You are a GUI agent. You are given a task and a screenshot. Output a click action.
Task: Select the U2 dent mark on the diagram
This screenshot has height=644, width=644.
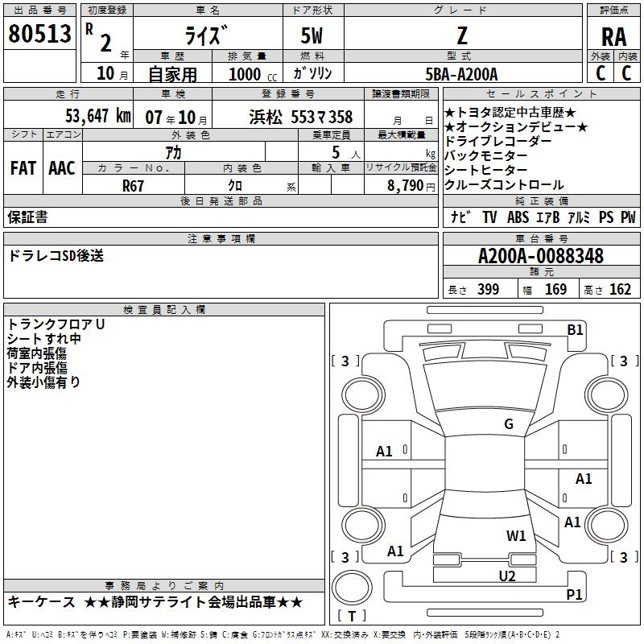pyautogui.click(x=506, y=575)
